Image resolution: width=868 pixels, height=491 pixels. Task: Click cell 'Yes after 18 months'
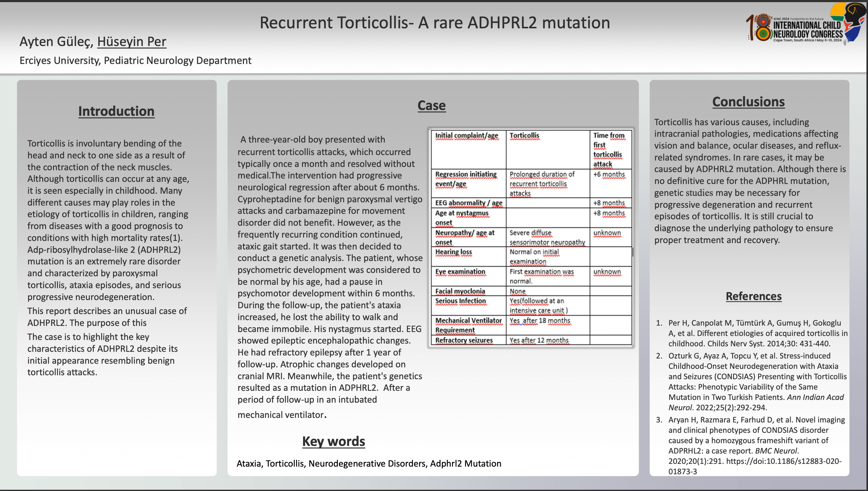pyautogui.click(x=548, y=325)
